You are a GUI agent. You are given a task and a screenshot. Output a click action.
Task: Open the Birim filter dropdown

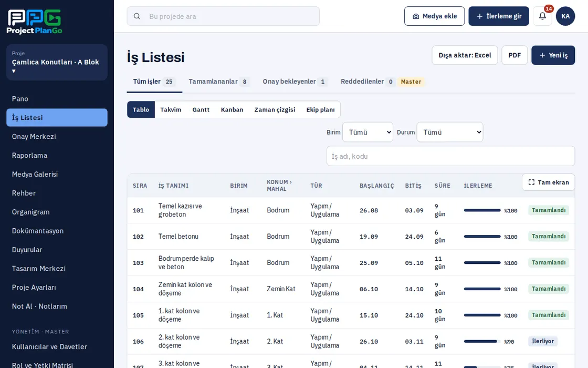[367, 132]
